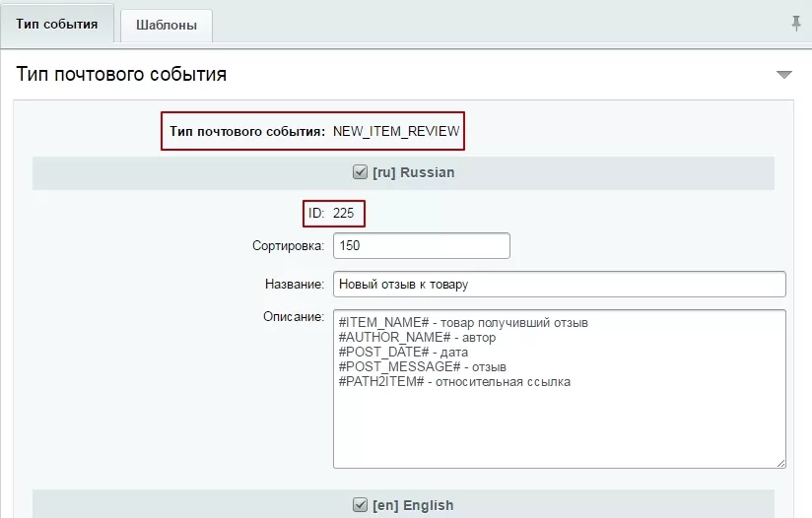The height and width of the screenshot is (518, 812).
Task: Click the ID value 225
Action: point(343,213)
